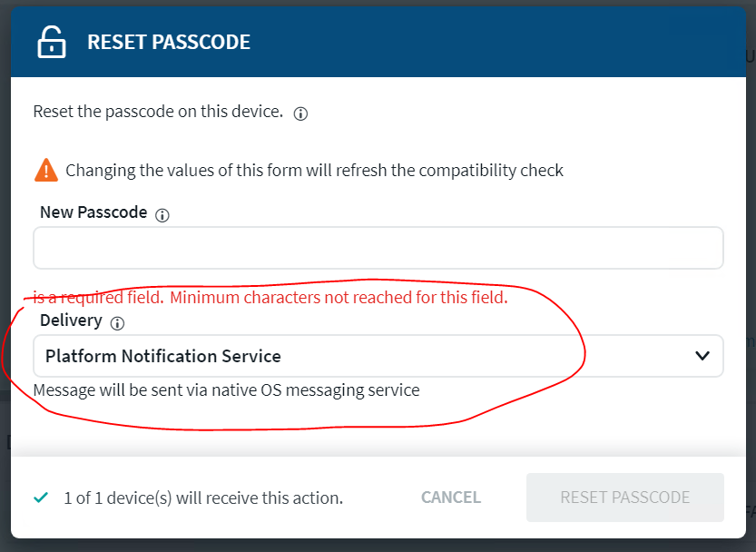Click the unlocked padlock icon in header
Viewport: 756px width, 552px height.
(52, 42)
